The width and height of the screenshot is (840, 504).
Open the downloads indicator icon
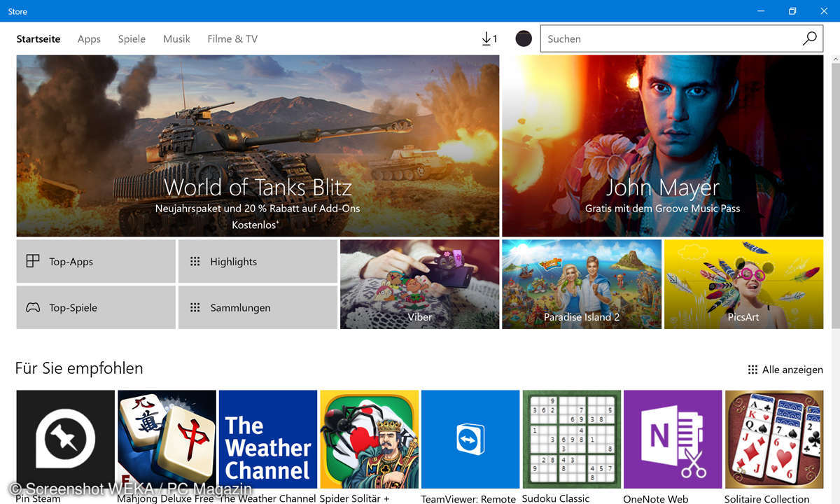489,39
